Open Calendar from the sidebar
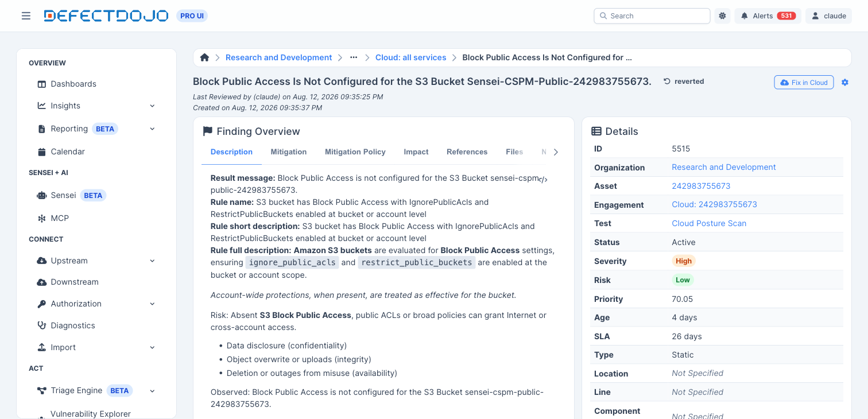The image size is (868, 419). 68,152
